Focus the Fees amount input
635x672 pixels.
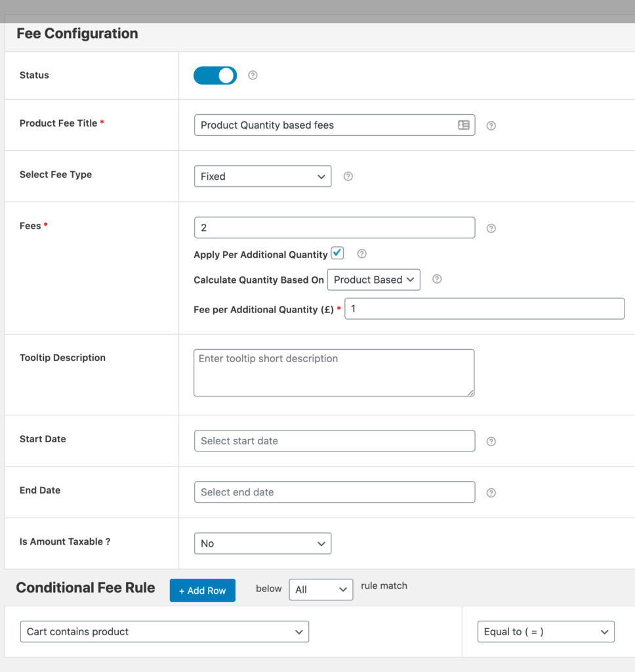pyautogui.click(x=335, y=228)
